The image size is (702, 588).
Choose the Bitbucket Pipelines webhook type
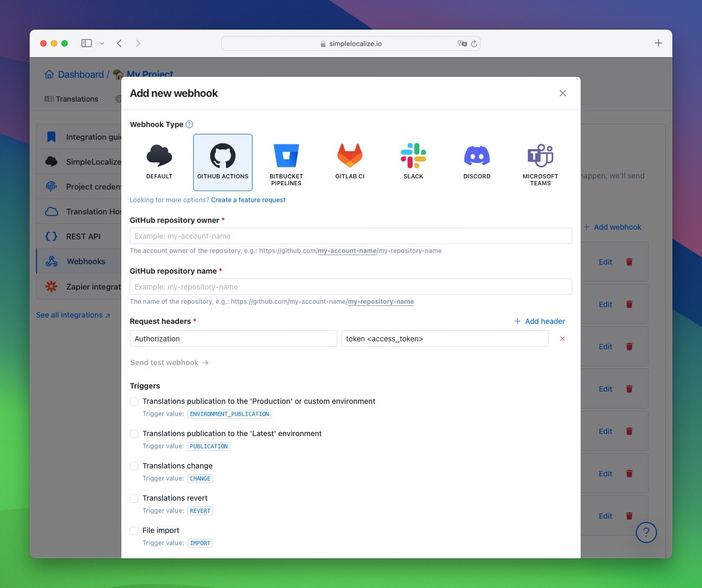point(286,162)
